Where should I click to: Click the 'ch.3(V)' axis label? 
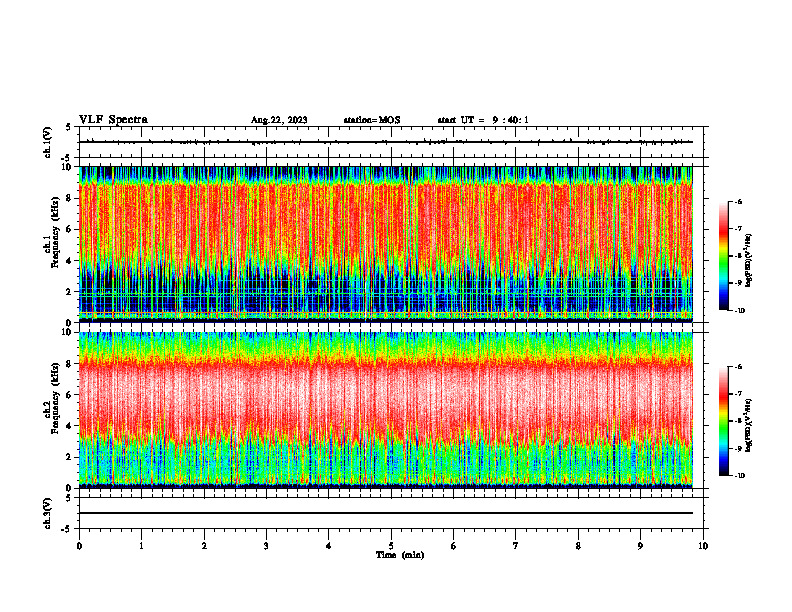48,513
